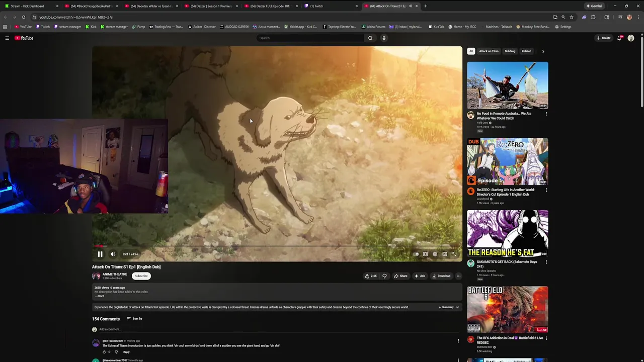The width and height of the screenshot is (644, 362).
Task: Open Battlefield 6 live stream thumbnail
Action: point(507,310)
